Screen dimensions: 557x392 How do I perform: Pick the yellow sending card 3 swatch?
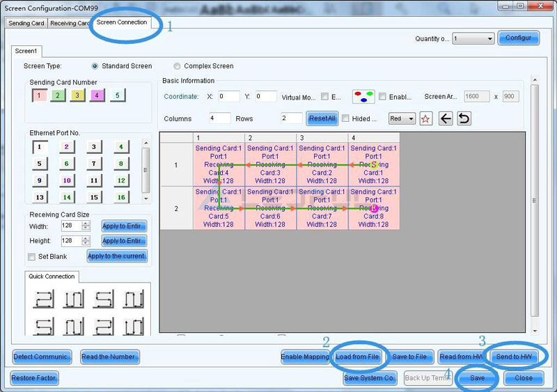pos(77,95)
